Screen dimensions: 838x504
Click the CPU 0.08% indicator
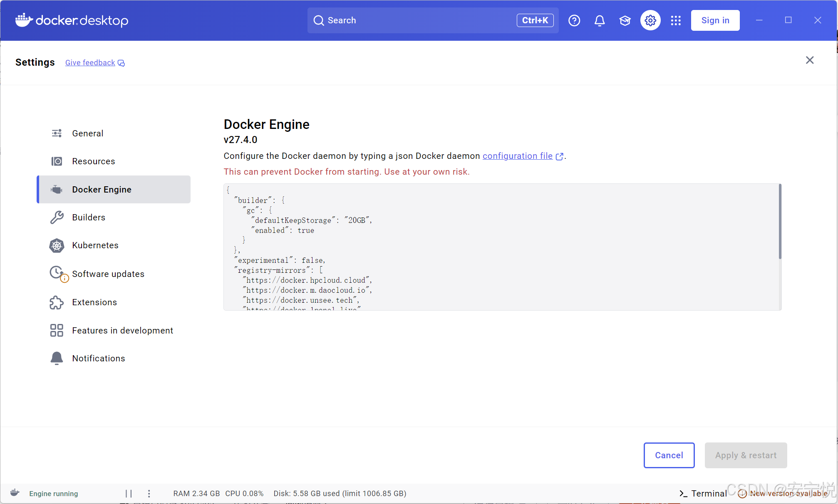(x=245, y=494)
